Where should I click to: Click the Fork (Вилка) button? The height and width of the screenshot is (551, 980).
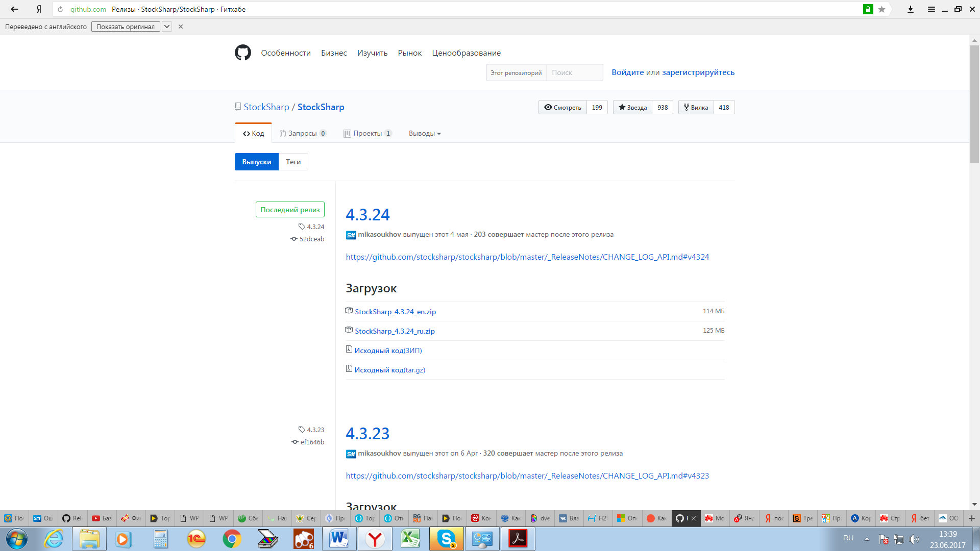(696, 107)
